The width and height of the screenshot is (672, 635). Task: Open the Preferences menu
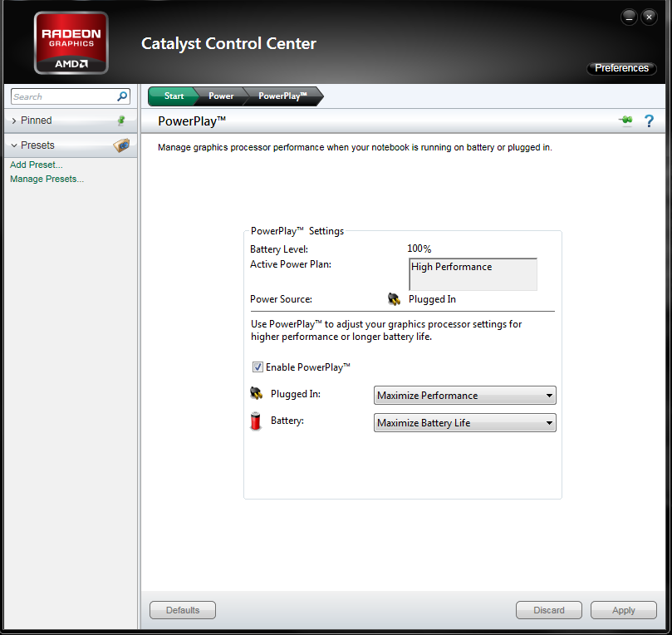pyautogui.click(x=621, y=68)
